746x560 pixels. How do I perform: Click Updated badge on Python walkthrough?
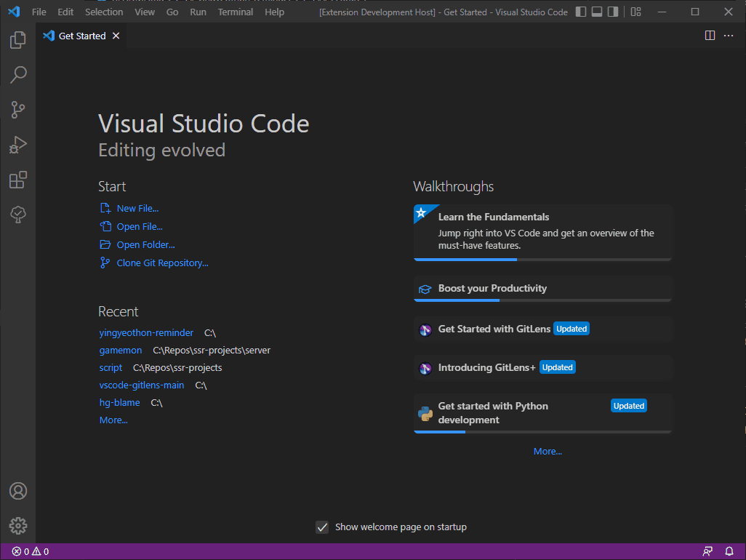(628, 406)
